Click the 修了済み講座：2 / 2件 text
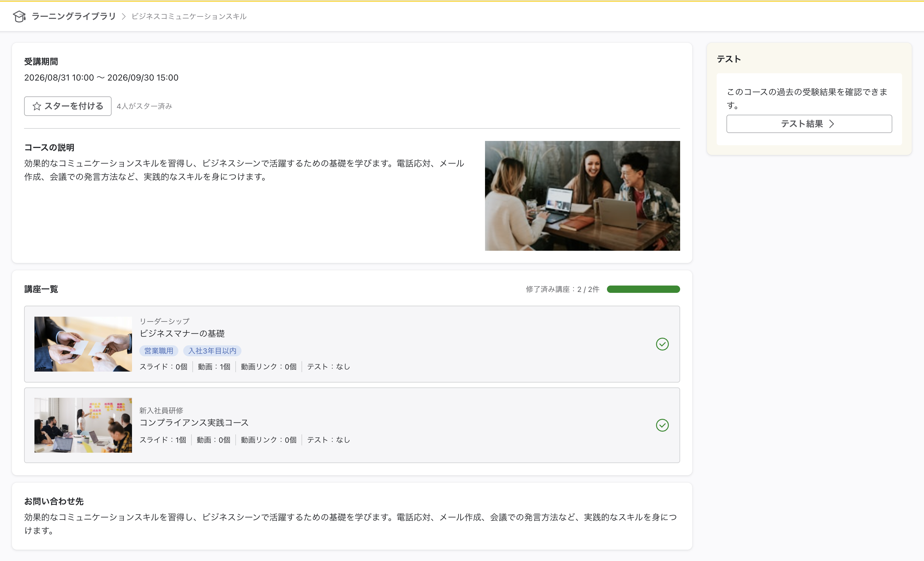The height and width of the screenshot is (561, 924). point(562,289)
